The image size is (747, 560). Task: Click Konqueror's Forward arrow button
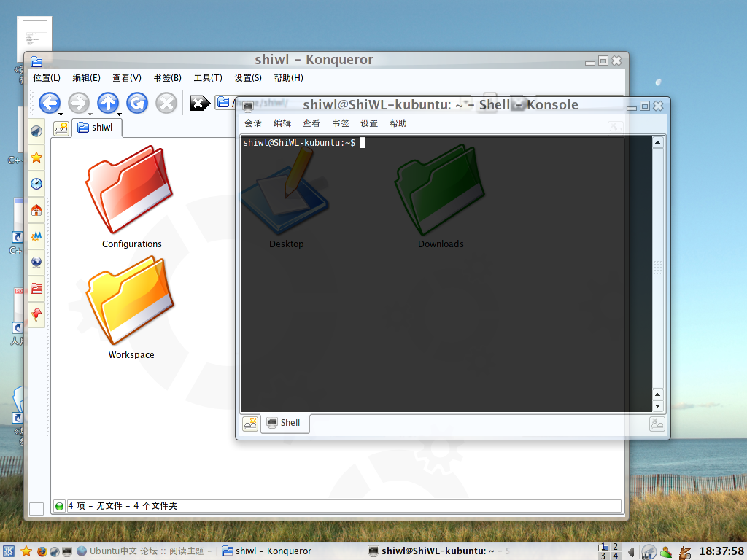[x=79, y=103]
